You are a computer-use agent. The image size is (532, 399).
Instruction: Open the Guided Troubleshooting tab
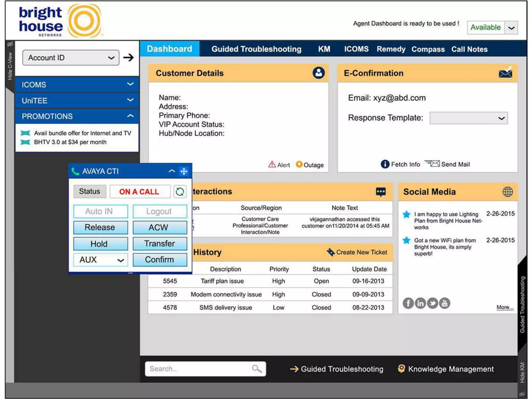[x=256, y=49]
